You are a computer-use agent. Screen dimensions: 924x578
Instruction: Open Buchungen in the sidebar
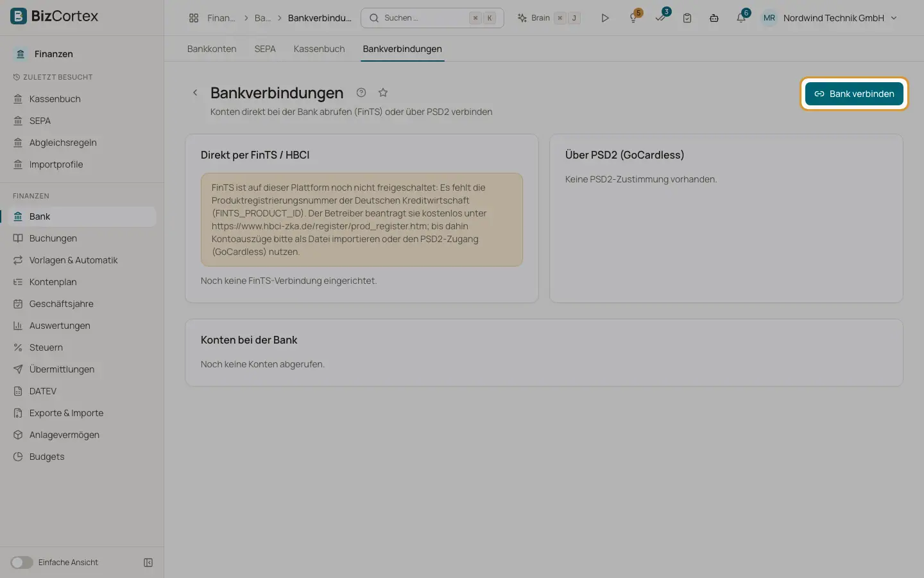pyautogui.click(x=81, y=238)
